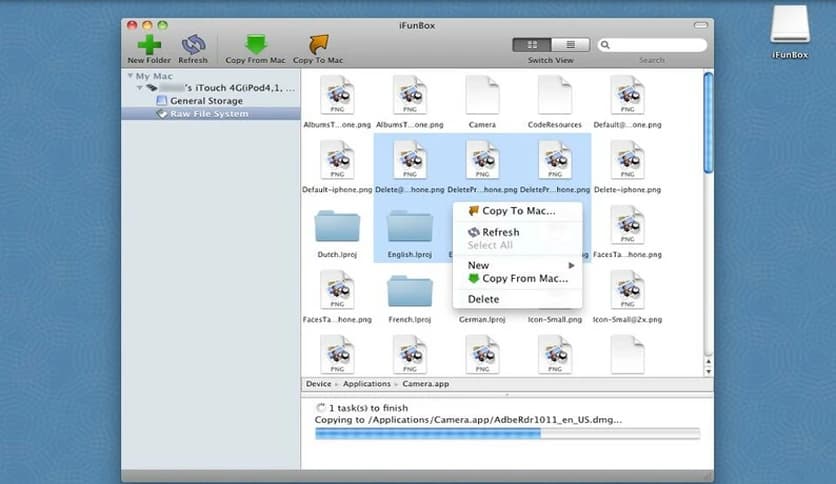The image size is (836, 484).
Task: Open the New submenu in context menu
Action: click(x=517, y=265)
